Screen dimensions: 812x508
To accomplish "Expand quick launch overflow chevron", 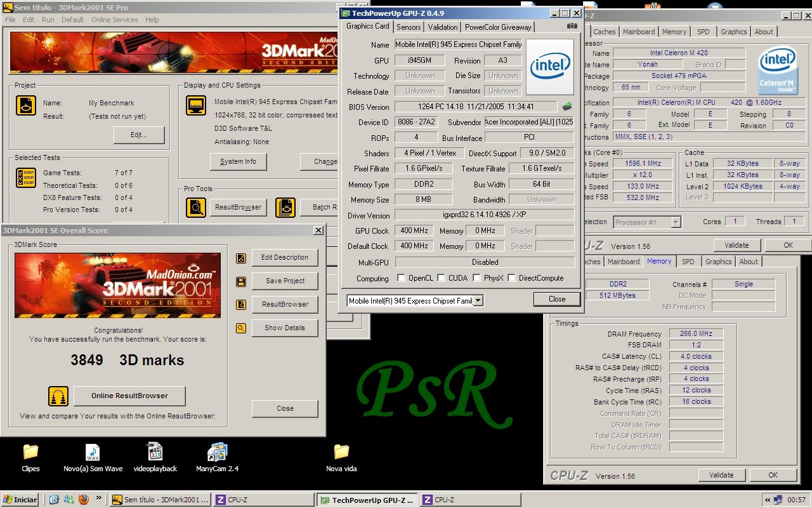I will (99, 498).
